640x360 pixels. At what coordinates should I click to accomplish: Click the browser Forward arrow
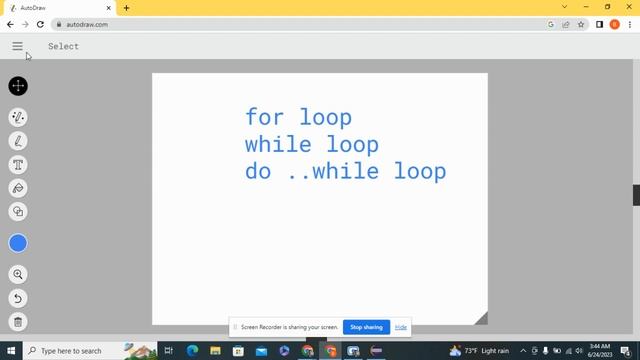tap(25, 24)
